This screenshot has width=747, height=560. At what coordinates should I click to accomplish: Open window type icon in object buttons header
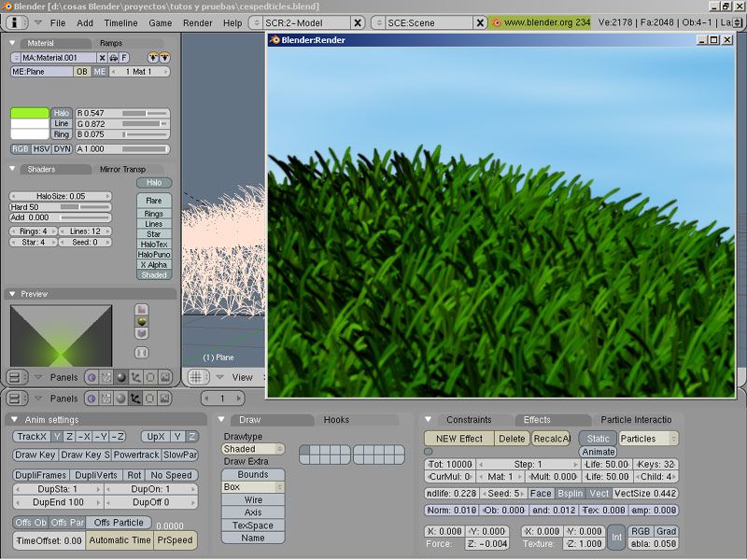[x=17, y=399]
